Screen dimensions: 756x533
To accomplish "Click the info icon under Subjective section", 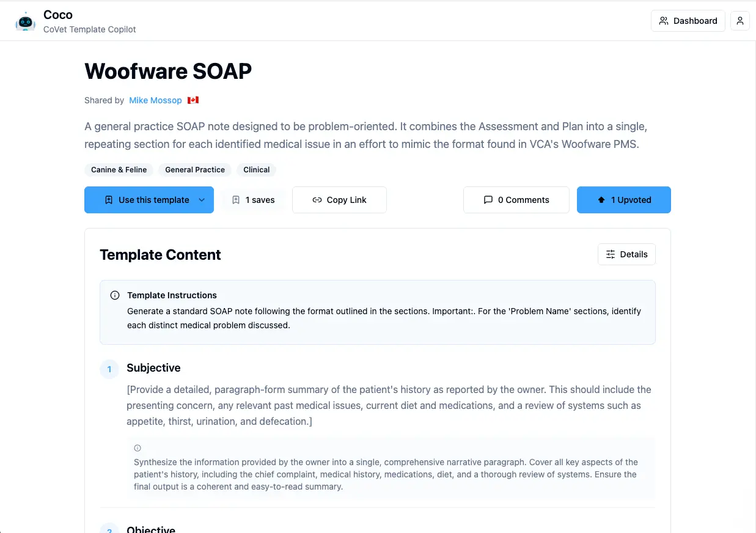I will point(138,448).
